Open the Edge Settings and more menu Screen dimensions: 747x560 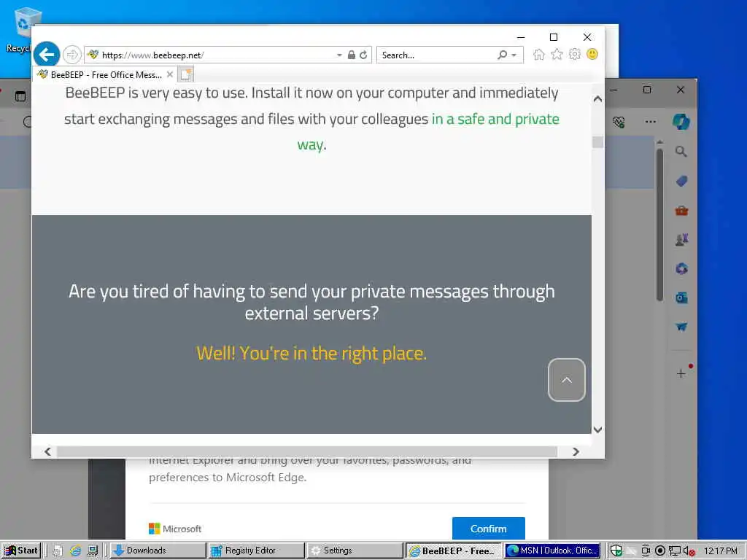coord(650,122)
